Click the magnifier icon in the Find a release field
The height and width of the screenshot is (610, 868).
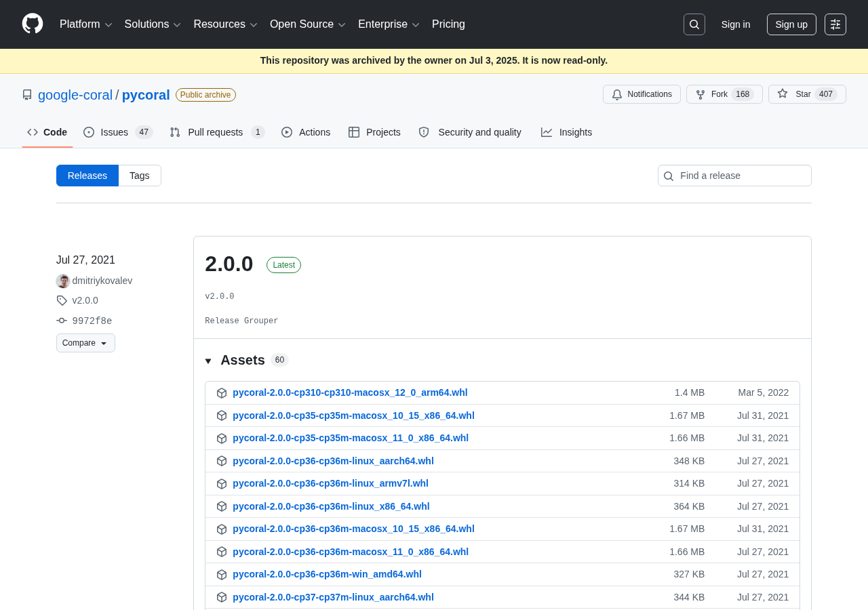coord(669,176)
